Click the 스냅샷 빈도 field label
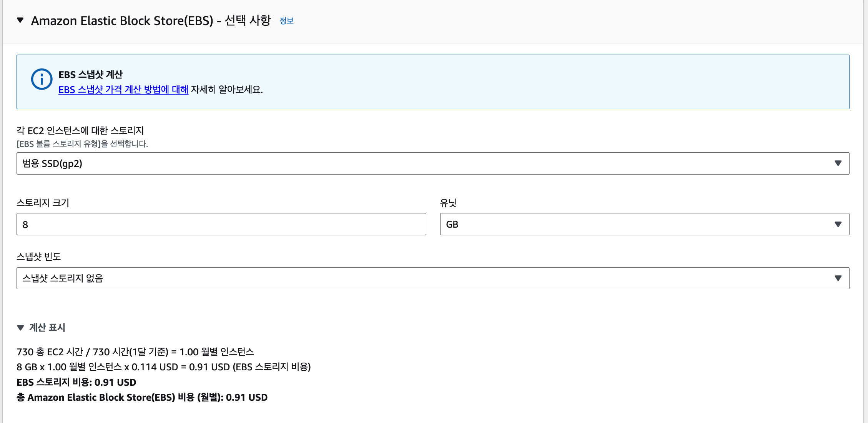The height and width of the screenshot is (423, 868). click(38, 256)
